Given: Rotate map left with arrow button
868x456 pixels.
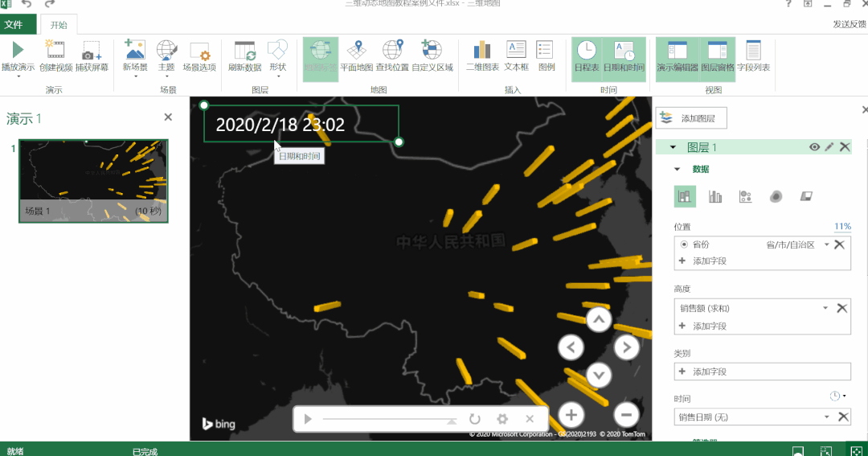Looking at the screenshot, I should (x=571, y=347).
